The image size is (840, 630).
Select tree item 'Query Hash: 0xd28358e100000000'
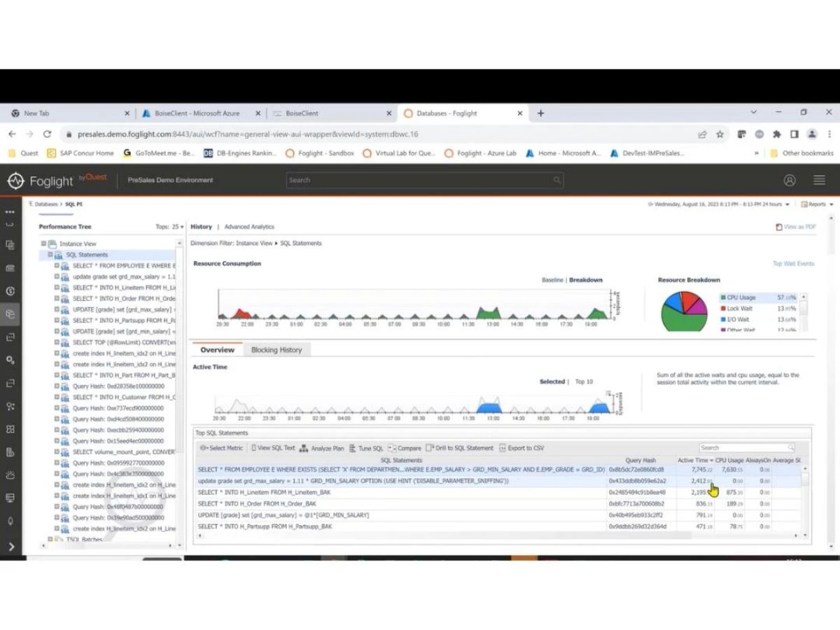coord(118,386)
